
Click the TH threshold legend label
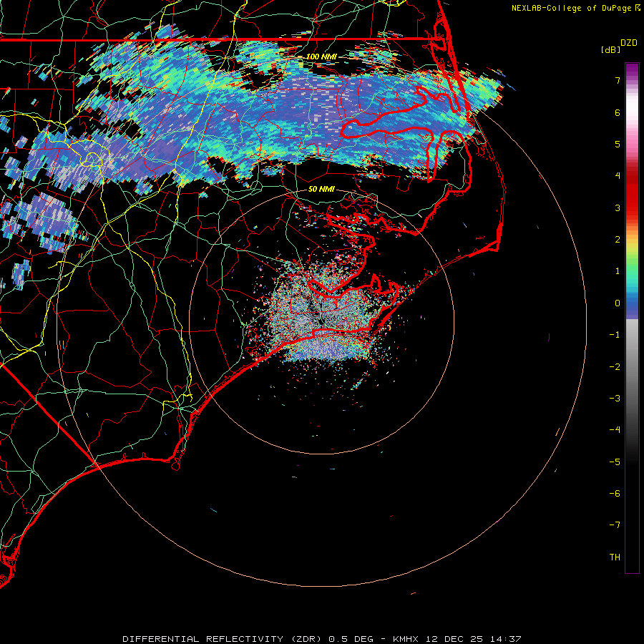tap(615, 557)
